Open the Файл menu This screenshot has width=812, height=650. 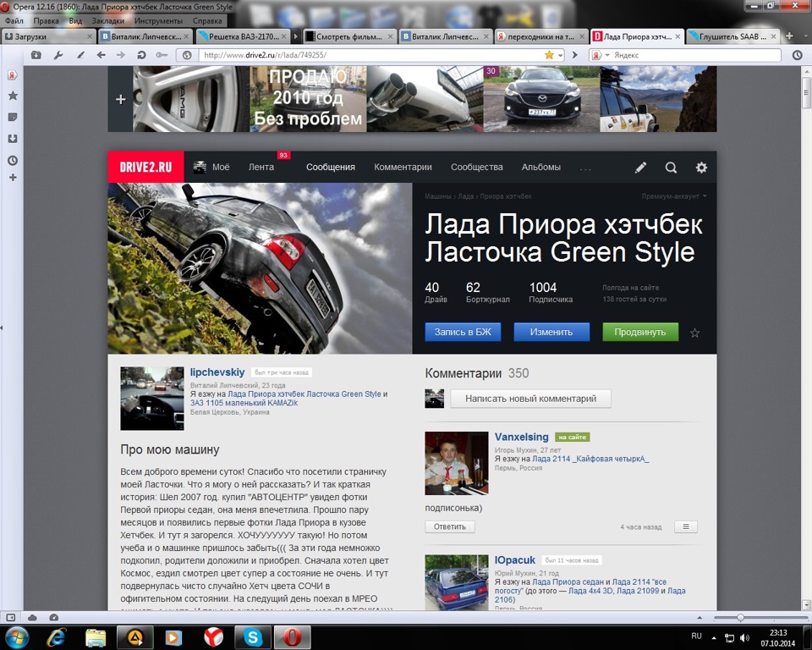pyautogui.click(x=14, y=20)
